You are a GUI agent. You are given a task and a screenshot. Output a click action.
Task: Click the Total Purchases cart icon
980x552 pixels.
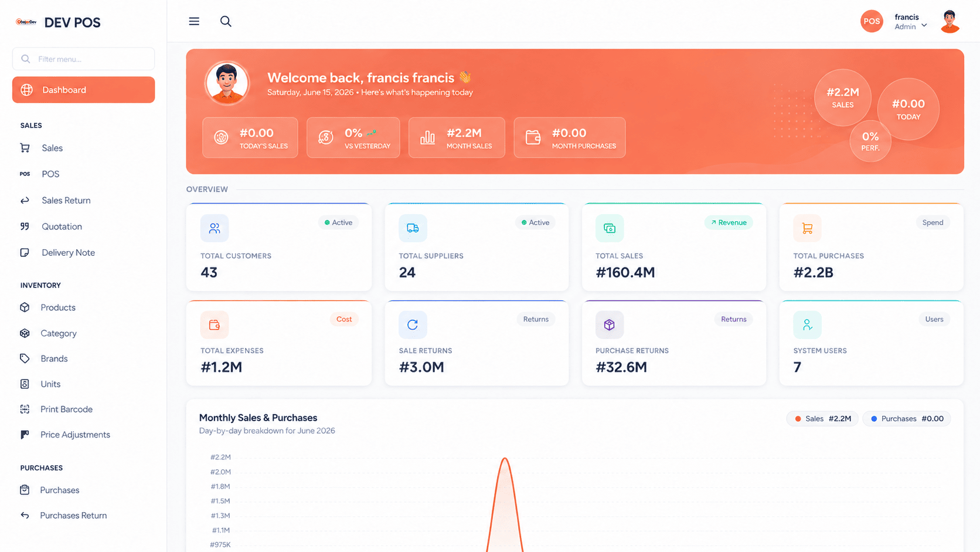pos(807,228)
